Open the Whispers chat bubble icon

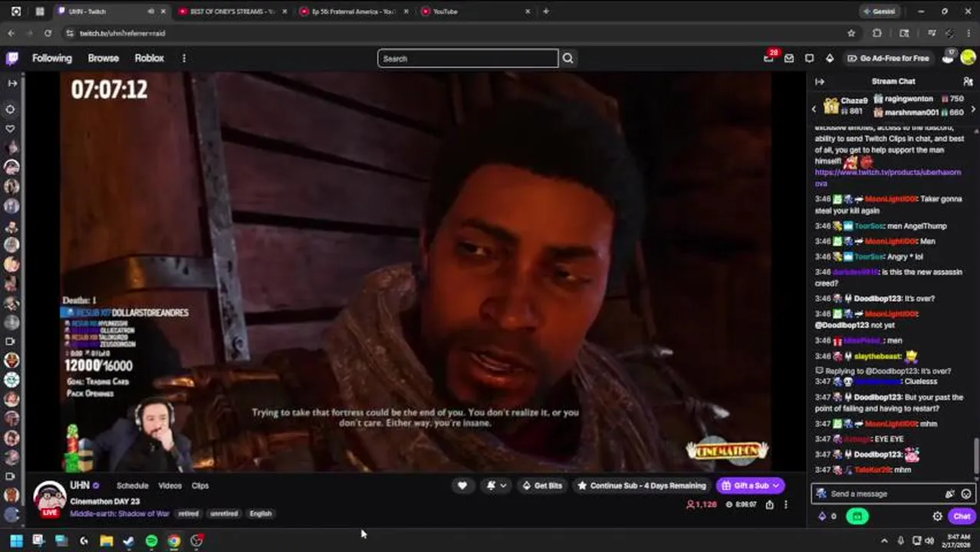[x=809, y=58]
